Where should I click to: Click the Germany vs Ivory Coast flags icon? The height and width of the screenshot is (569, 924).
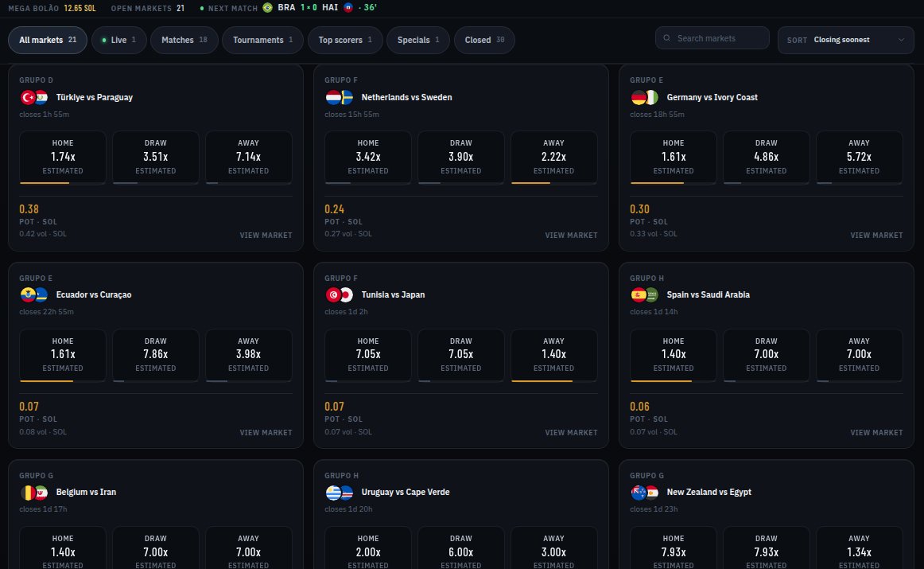tap(645, 97)
